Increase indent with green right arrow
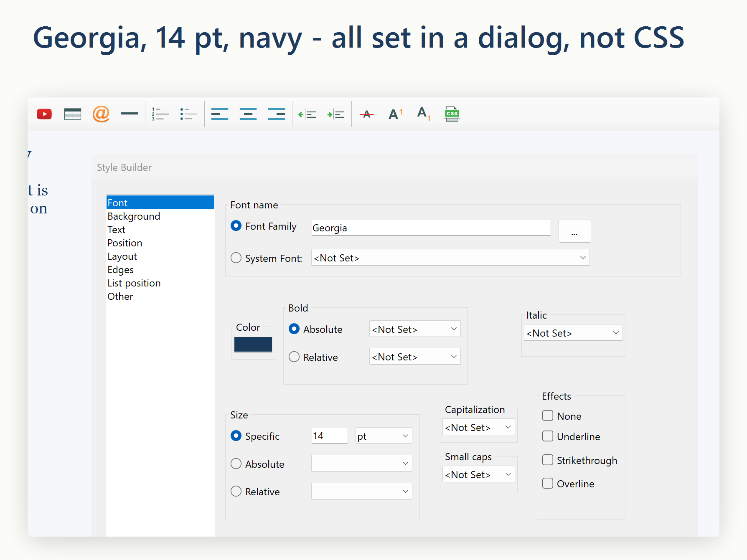Image resolution: width=747 pixels, height=560 pixels. point(336,114)
